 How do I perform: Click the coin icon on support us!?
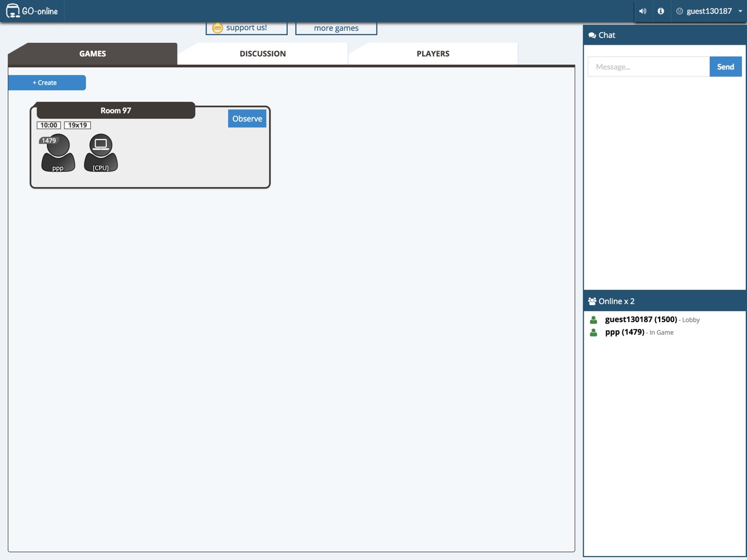coord(218,28)
